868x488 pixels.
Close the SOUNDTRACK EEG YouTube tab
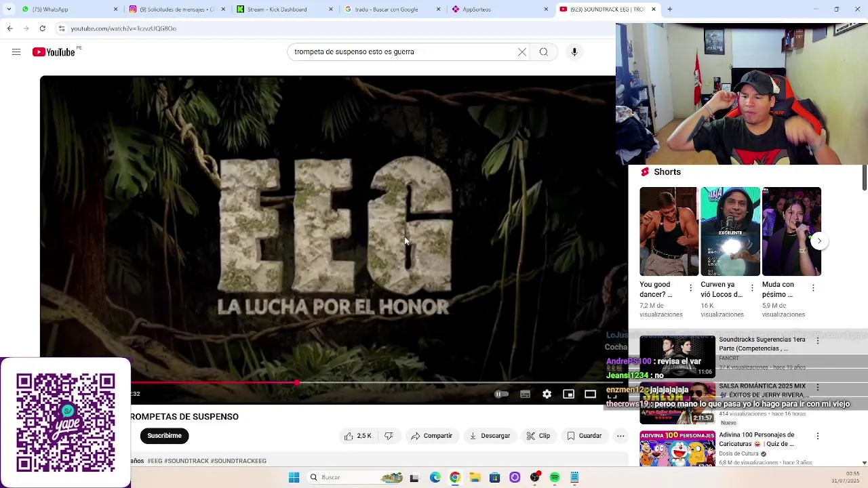point(654,9)
